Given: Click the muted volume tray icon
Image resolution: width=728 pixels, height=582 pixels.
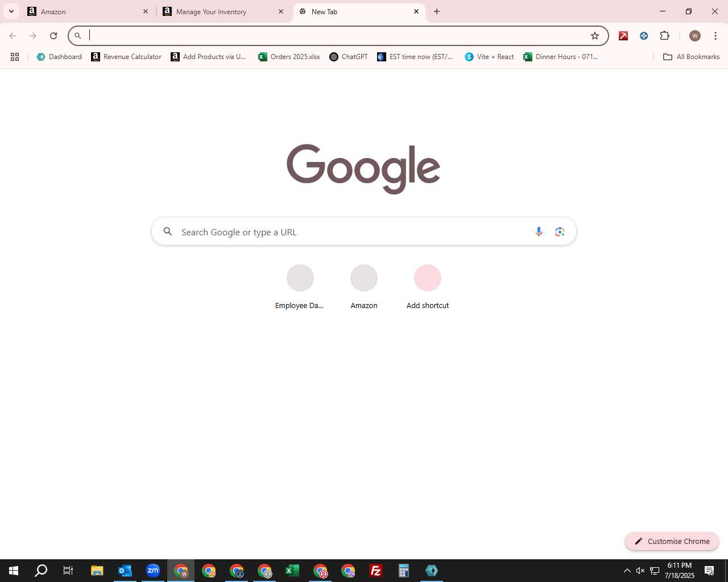Looking at the screenshot, I should pyautogui.click(x=640, y=571).
